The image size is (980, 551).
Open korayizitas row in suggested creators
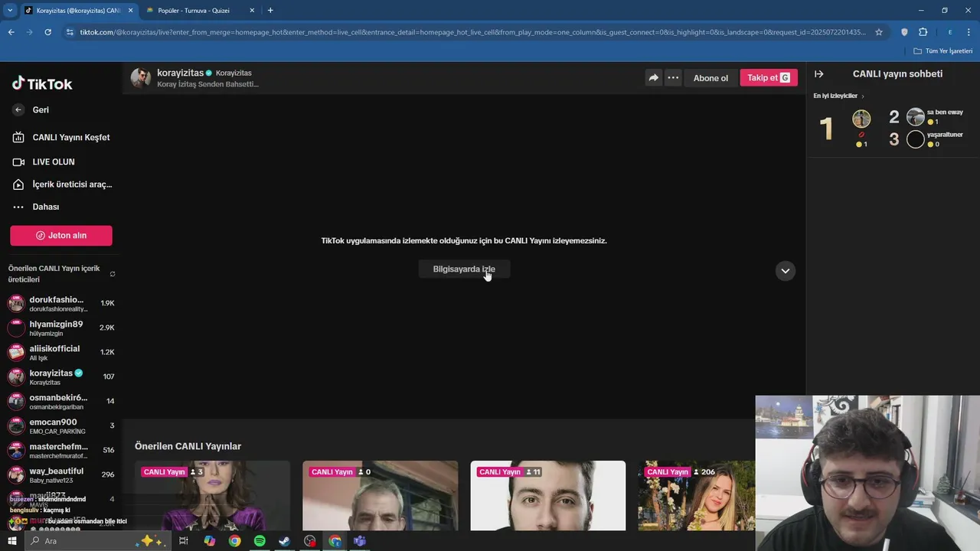pos(61,377)
